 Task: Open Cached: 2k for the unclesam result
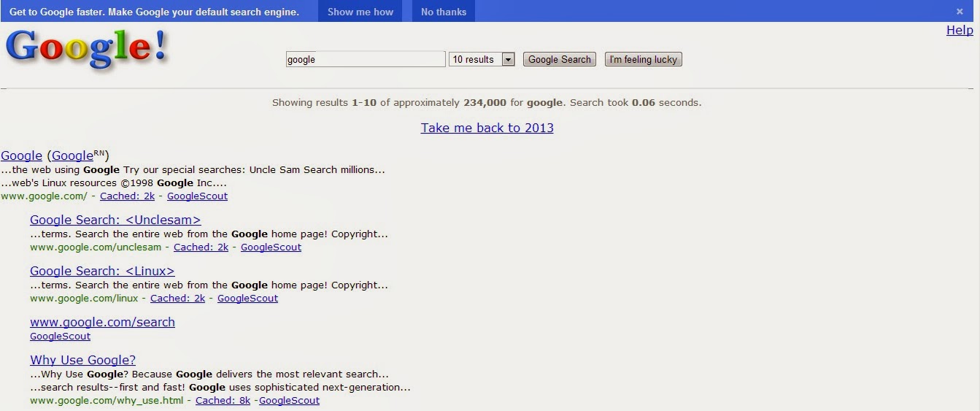(201, 247)
